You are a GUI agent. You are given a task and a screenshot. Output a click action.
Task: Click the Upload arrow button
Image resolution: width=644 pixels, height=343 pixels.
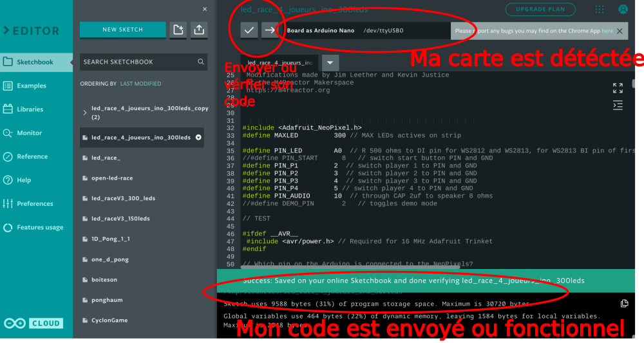269,30
